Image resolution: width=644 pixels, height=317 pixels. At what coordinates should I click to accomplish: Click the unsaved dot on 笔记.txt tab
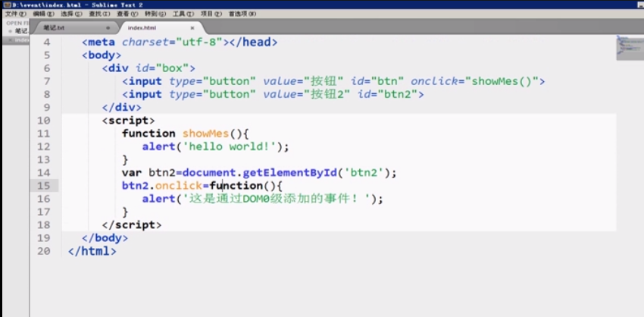(x=108, y=28)
